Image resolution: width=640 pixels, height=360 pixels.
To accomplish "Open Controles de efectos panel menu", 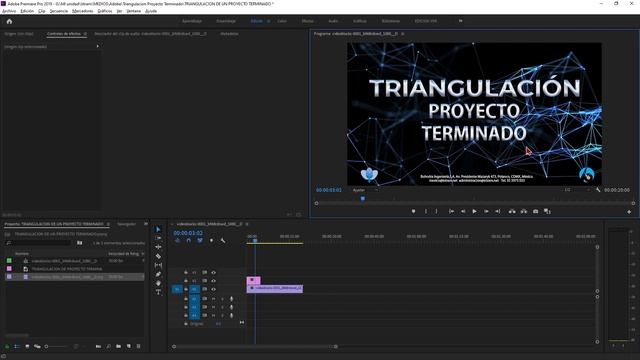I will pyautogui.click(x=85, y=34).
